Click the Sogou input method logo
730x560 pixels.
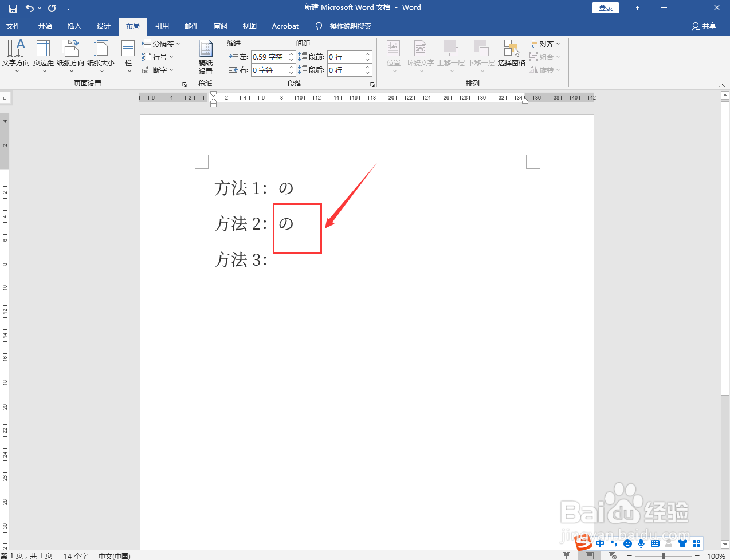[x=583, y=543]
